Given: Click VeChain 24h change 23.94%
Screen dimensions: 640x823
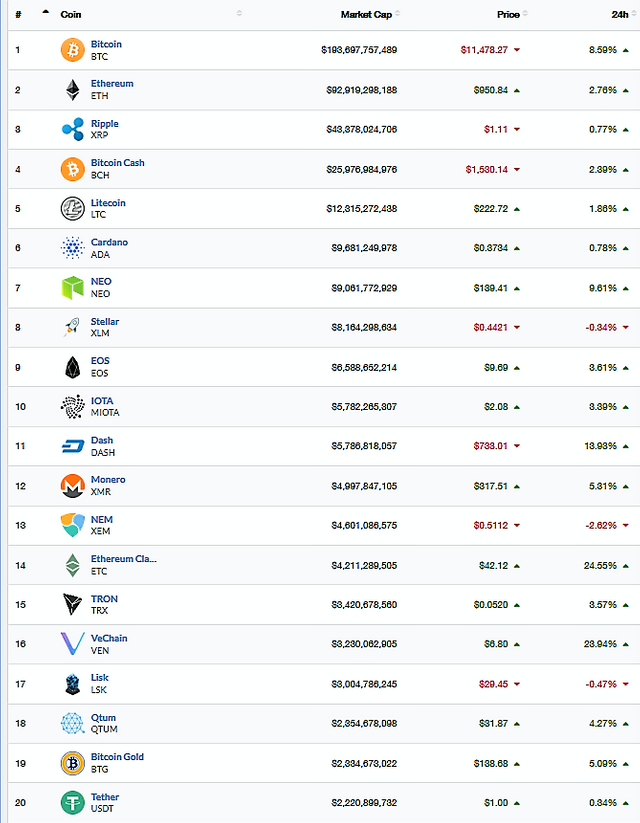Looking at the screenshot, I should pyautogui.click(x=600, y=644).
